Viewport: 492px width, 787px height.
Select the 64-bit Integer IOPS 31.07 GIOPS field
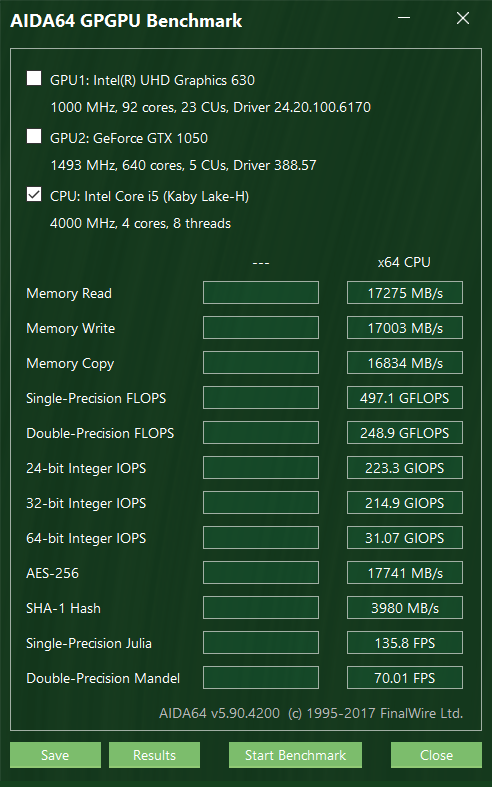coord(405,538)
